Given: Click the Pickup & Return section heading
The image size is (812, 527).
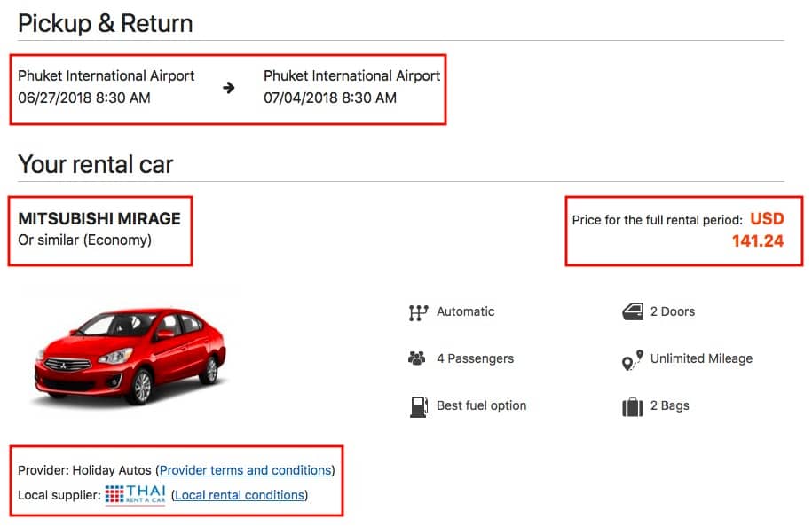Looking at the screenshot, I should tap(105, 23).
